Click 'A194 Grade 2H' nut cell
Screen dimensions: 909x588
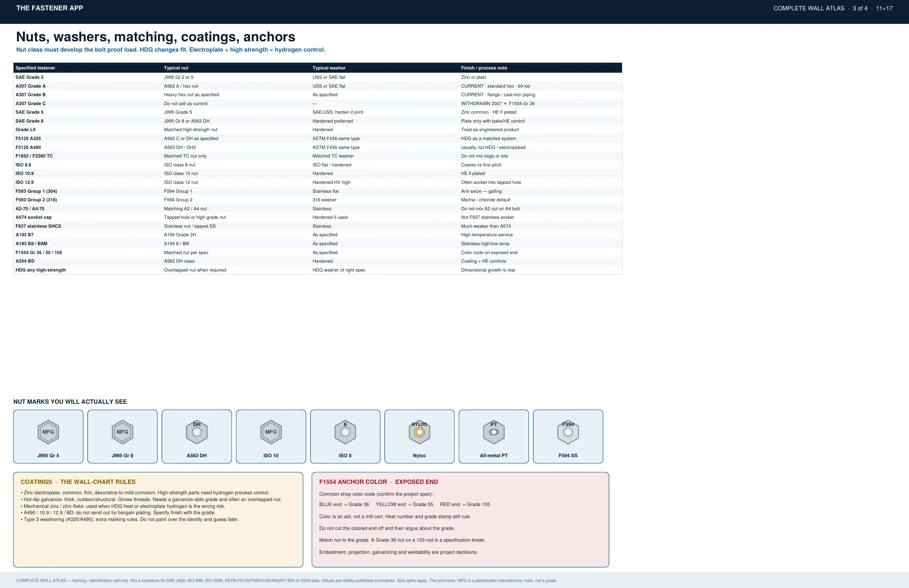180,235
